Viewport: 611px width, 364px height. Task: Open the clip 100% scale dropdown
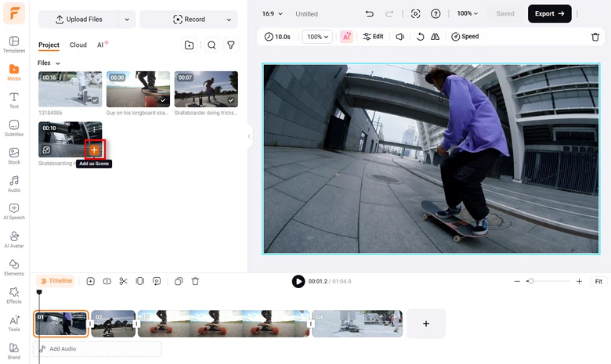[317, 37]
